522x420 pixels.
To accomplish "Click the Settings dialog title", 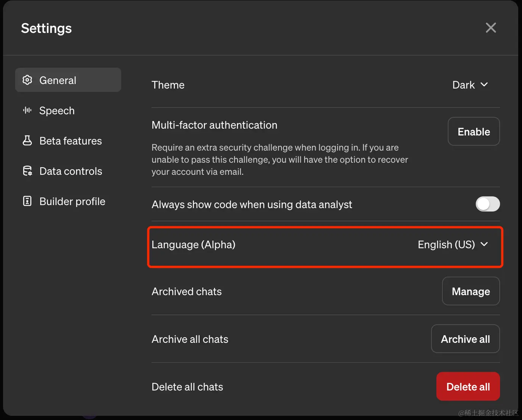I will click(x=46, y=28).
